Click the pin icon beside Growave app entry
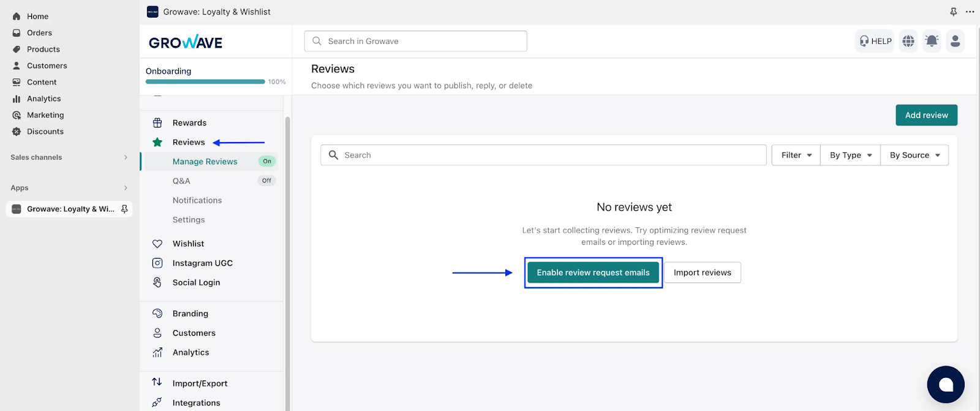Screen dimensions: 980x411 pos(124,209)
